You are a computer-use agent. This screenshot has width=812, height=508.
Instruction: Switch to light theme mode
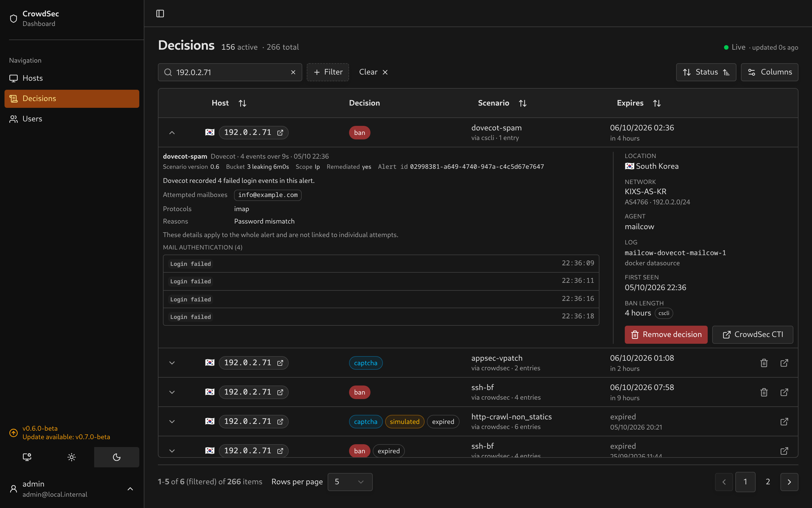(71, 457)
